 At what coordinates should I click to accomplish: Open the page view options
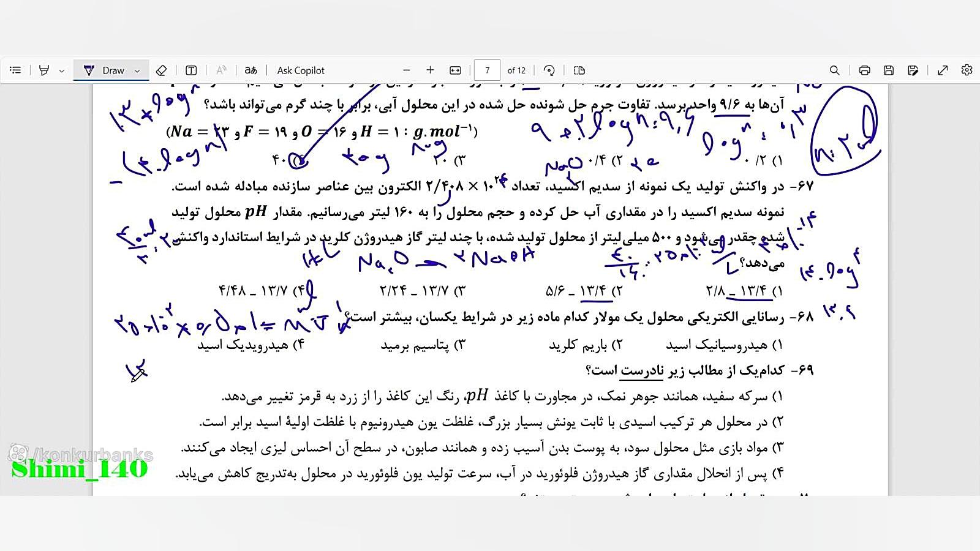click(579, 70)
